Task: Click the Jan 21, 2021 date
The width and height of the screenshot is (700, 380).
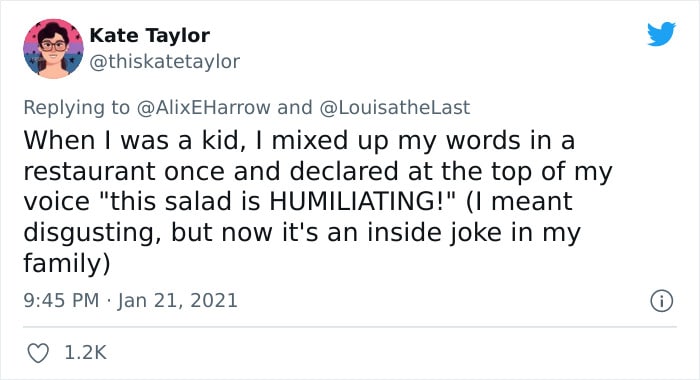Action: coord(178,300)
